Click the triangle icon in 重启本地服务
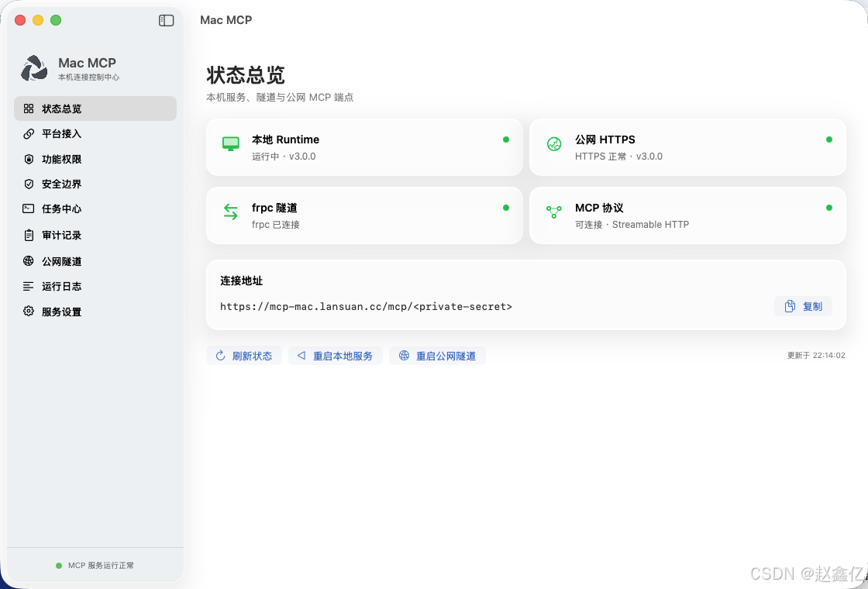The height and width of the screenshot is (589, 868). (301, 356)
